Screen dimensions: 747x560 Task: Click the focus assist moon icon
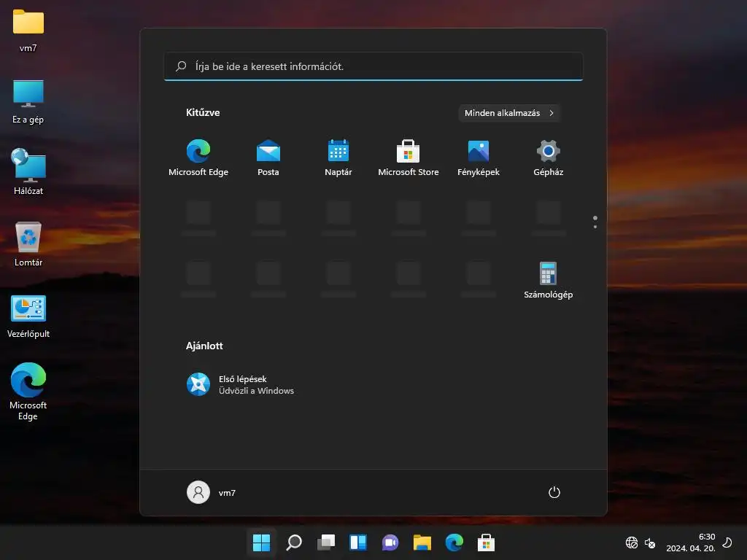(727, 542)
